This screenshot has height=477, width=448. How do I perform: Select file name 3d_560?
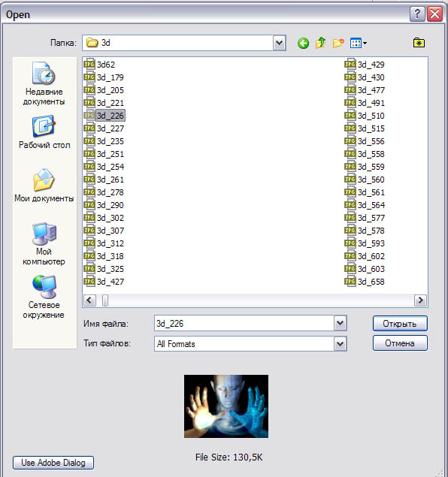[371, 180]
